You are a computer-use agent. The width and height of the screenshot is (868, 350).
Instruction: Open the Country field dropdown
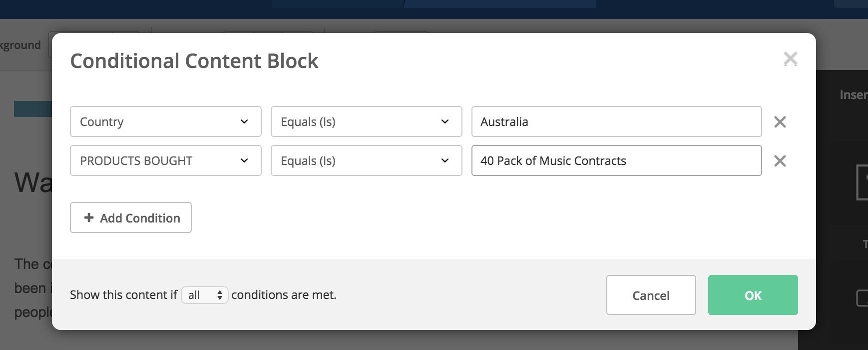point(166,121)
